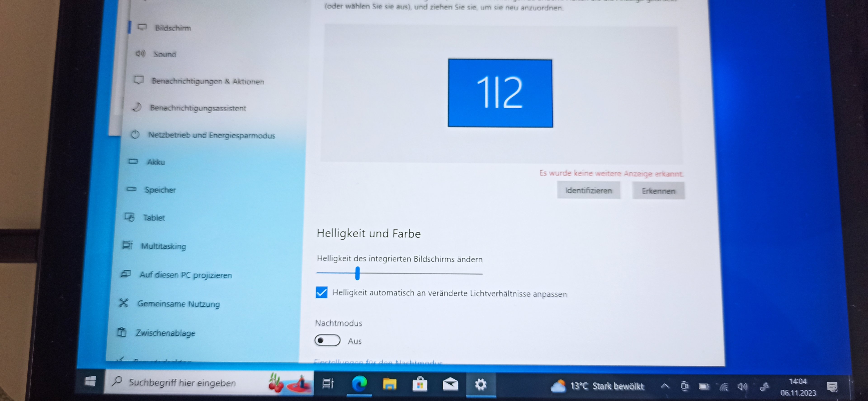Go to Netzbetrieb und Energiesparmodus
Viewport: 868px width, 401px height.
[x=212, y=135]
